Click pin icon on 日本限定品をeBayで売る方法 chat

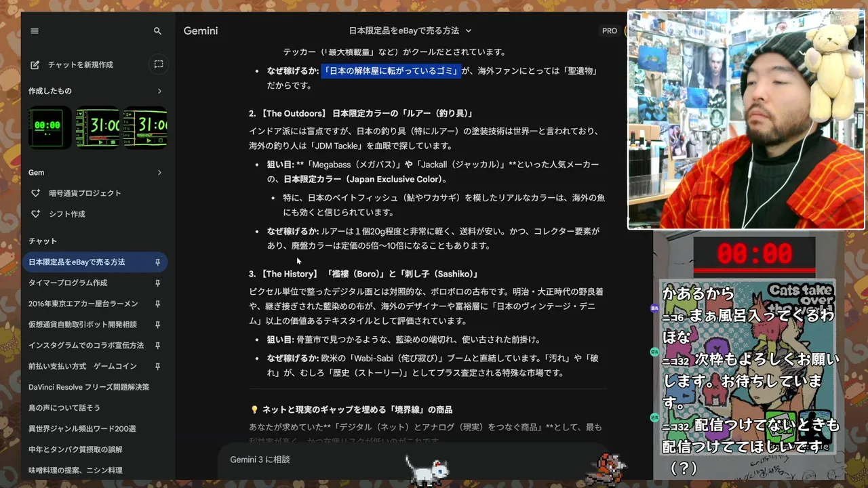[157, 262]
